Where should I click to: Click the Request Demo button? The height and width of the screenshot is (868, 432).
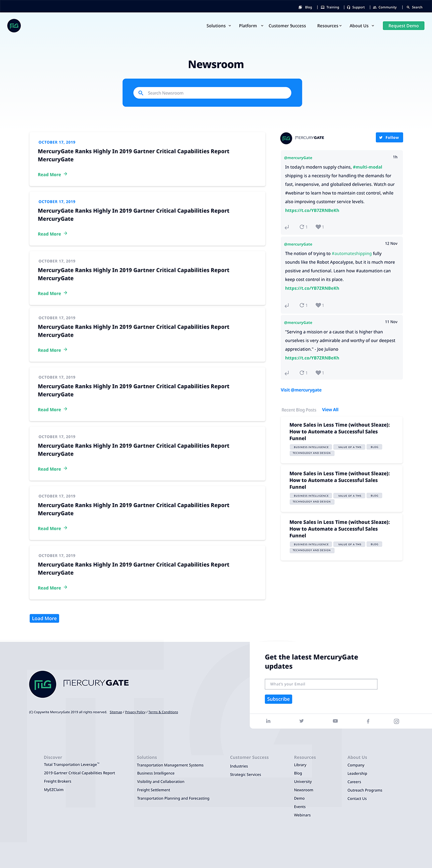click(x=403, y=26)
